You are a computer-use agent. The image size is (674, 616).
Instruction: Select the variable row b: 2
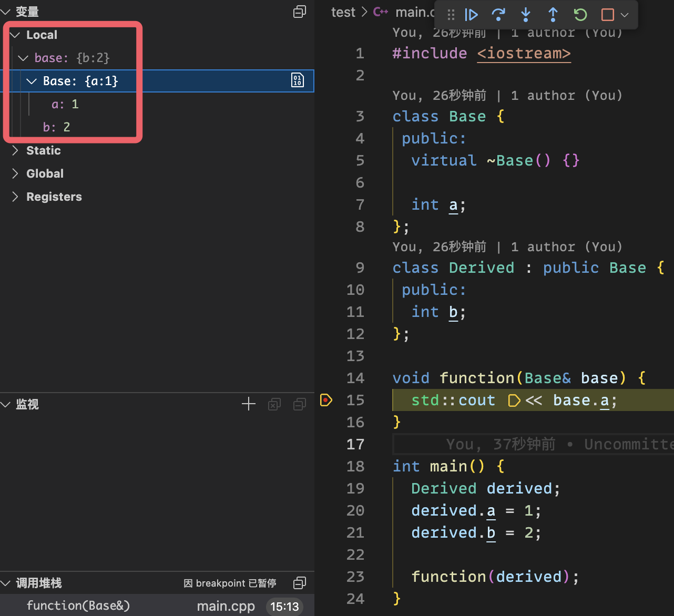pos(157,127)
